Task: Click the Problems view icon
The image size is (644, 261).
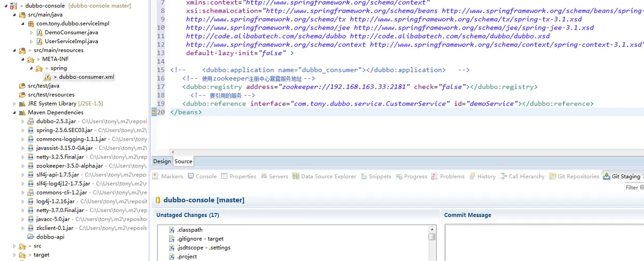Action: pos(435,176)
